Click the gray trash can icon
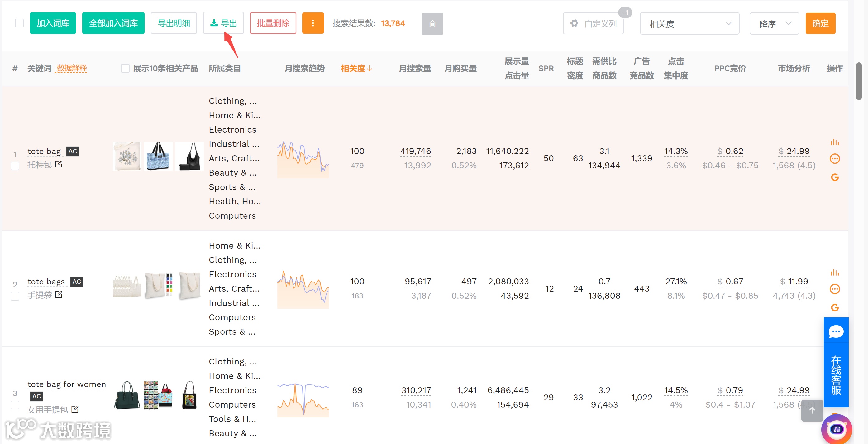This screenshot has height=444, width=868. point(432,24)
